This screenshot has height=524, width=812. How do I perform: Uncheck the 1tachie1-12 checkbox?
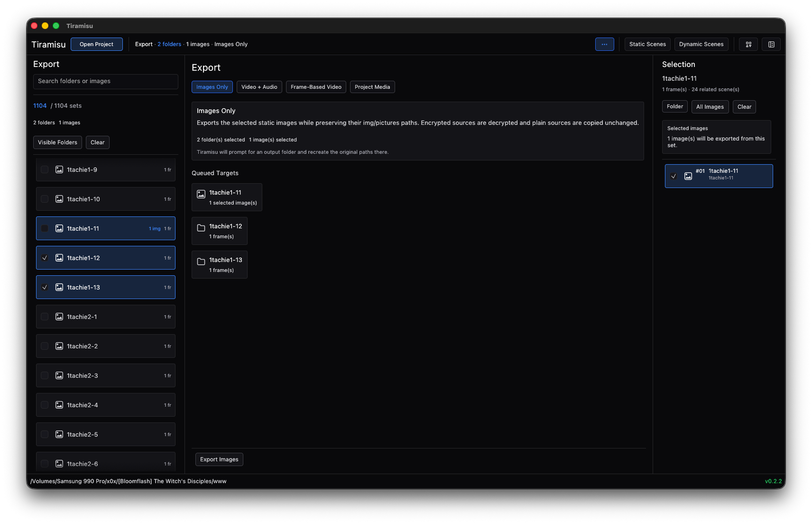click(x=45, y=258)
